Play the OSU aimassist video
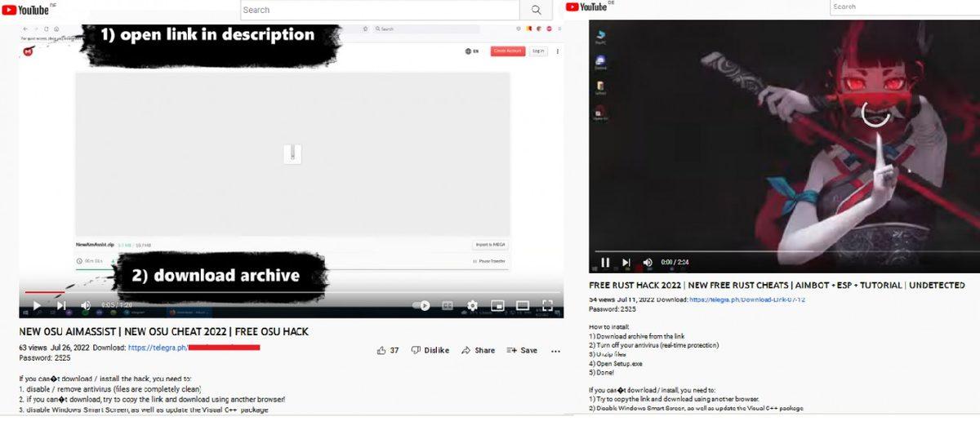 click(x=36, y=305)
